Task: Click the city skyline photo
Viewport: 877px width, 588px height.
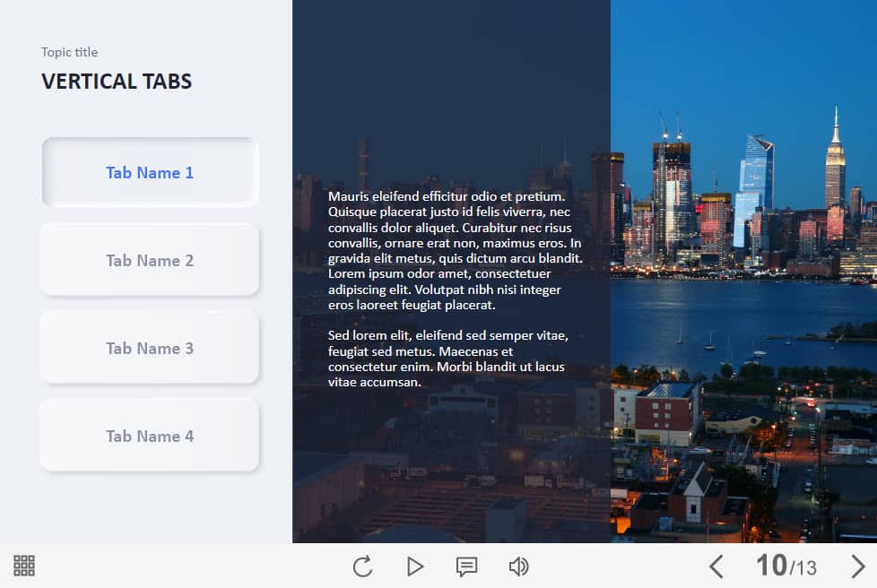Action: pyautogui.click(x=744, y=359)
